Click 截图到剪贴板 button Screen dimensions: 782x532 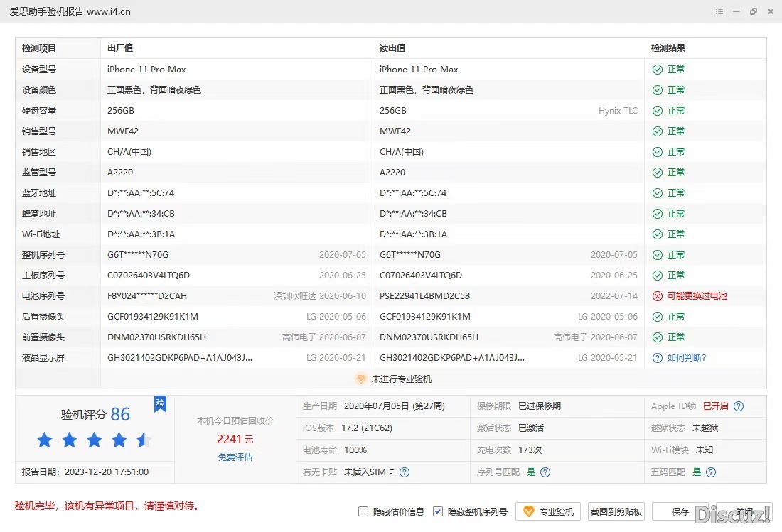click(x=616, y=511)
